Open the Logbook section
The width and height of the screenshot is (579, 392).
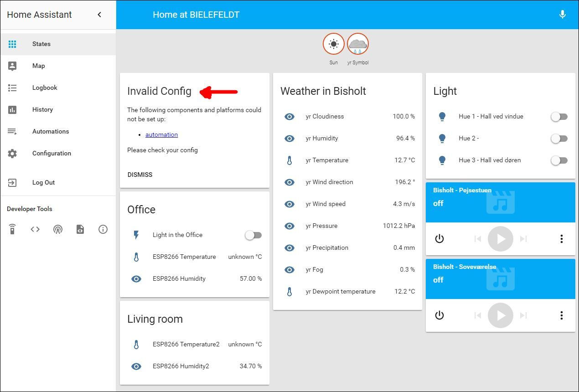(45, 88)
